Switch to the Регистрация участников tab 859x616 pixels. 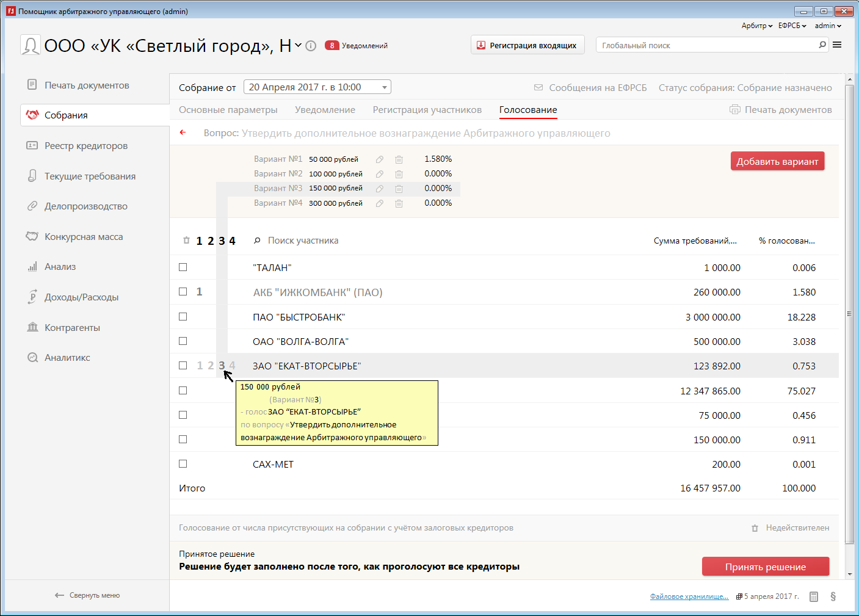click(x=427, y=110)
